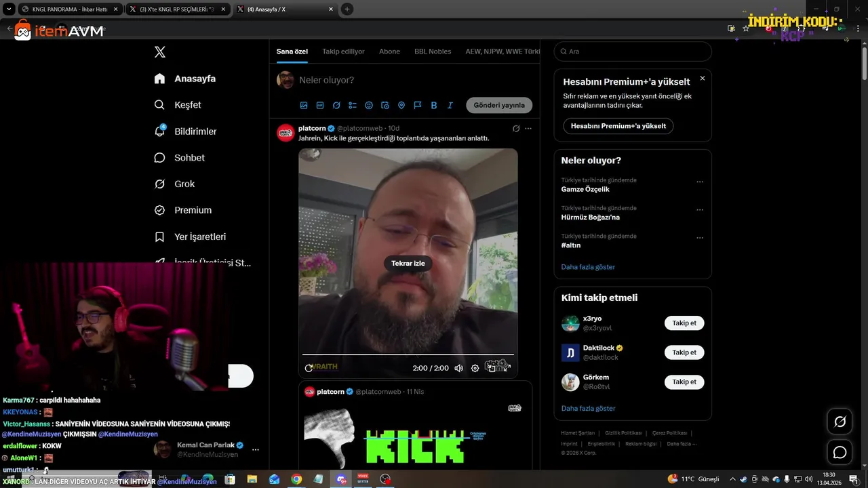
Task: Add a poll with the list icon
Action: coord(353,106)
